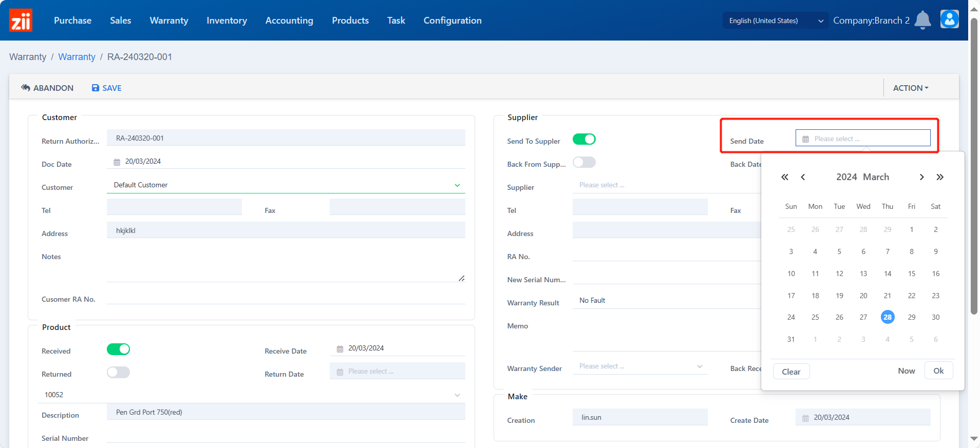Go to previous year in calendar

785,177
